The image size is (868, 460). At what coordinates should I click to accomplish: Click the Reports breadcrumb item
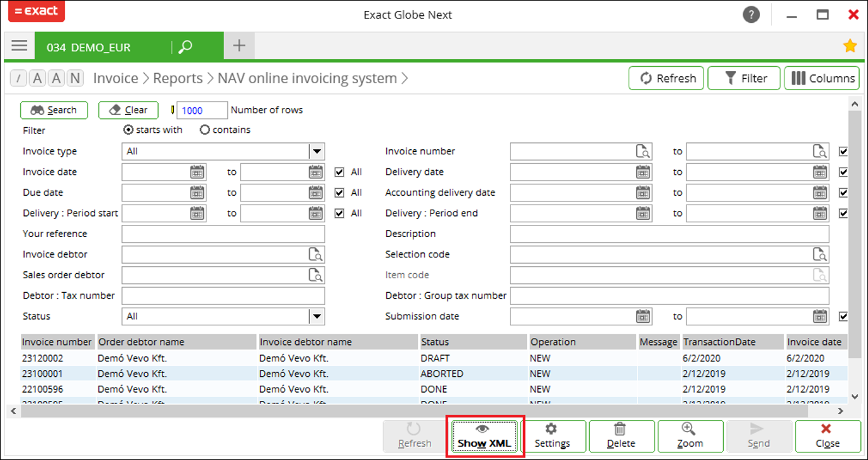[x=178, y=79]
